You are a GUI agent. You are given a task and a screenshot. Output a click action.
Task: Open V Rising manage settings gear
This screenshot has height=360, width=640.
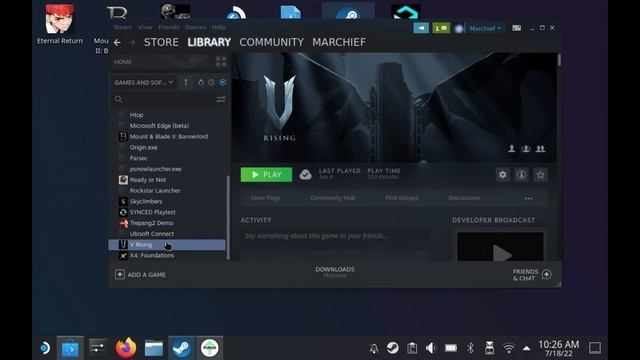[502, 175]
